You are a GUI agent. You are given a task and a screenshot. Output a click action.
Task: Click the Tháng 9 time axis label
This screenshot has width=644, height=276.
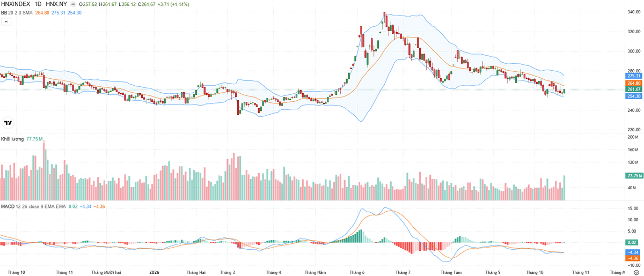pos(492,272)
